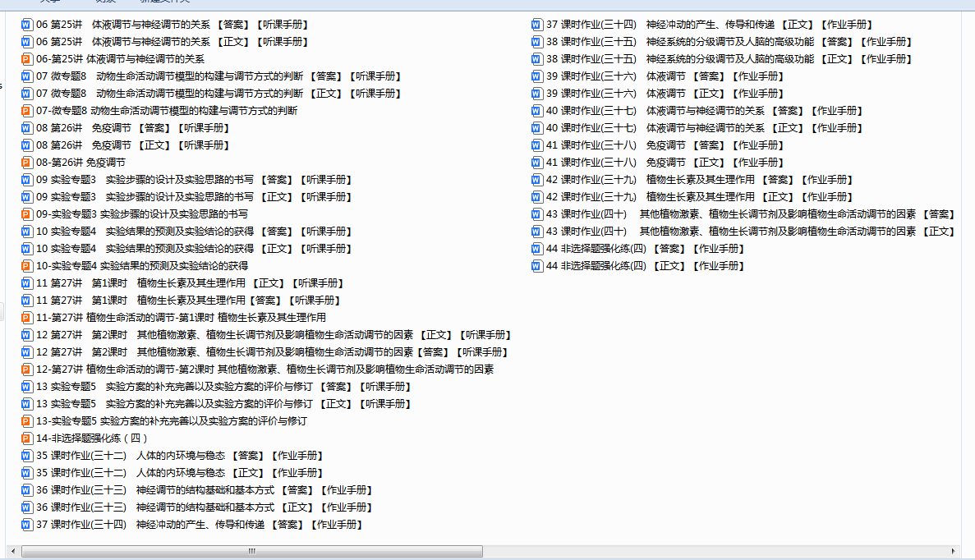Screen dimensions: 975x560
Task: Click the PowerPoint icon of 10-实验专题4 file
Action: [26, 266]
